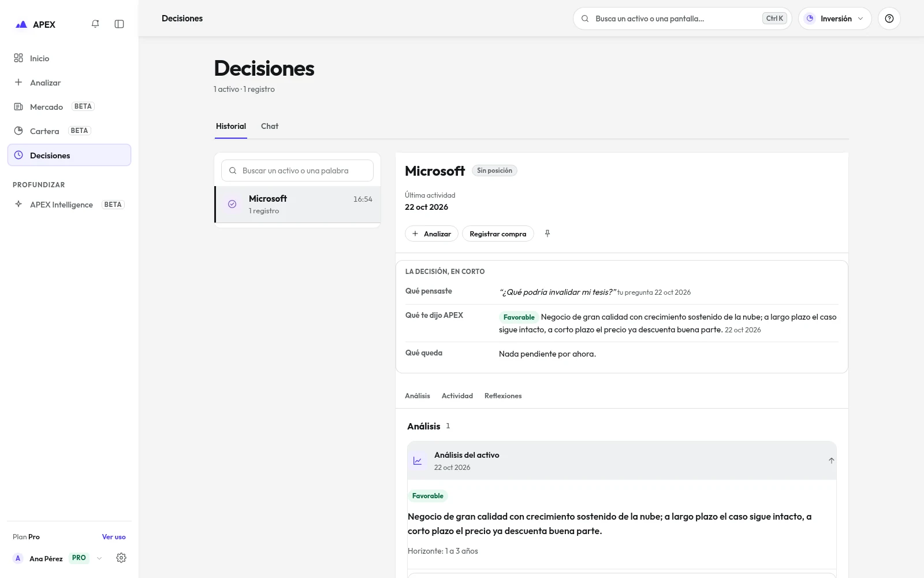Open settings gear icon
This screenshot has width=924, height=578.
(121, 558)
